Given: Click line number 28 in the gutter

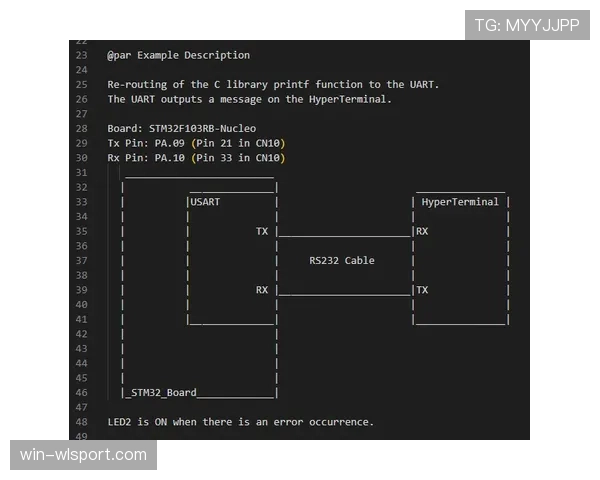Looking at the screenshot, I should (x=82, y=129).
